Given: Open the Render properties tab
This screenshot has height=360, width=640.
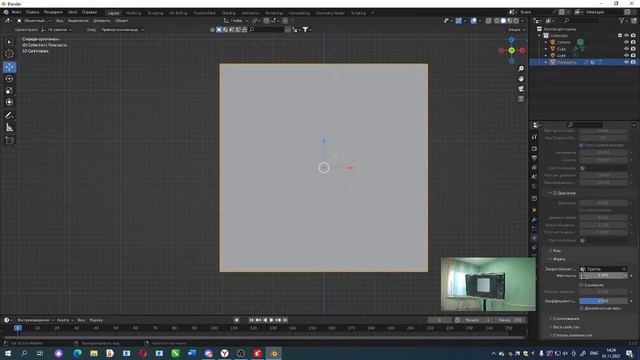Looking at the screenshot, I should click(x=534, y=148).
